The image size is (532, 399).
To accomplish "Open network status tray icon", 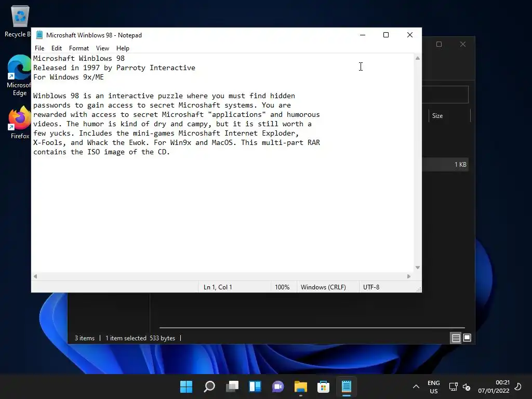I will tap(453, 387).
